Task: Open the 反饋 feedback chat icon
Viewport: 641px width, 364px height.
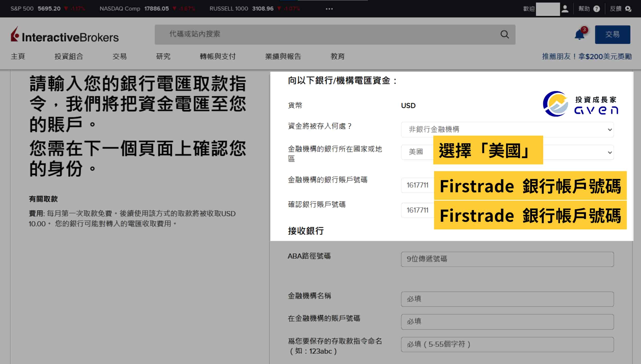Action: (x=628, y=8)
